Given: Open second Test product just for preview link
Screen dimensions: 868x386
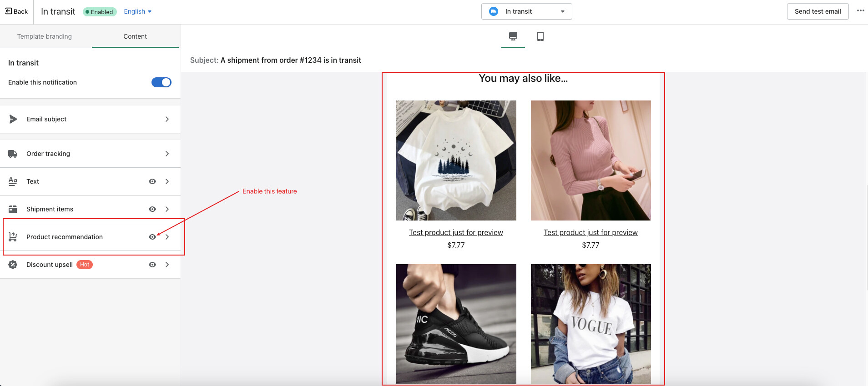Looking at the screenshot, I should [590, 232].
